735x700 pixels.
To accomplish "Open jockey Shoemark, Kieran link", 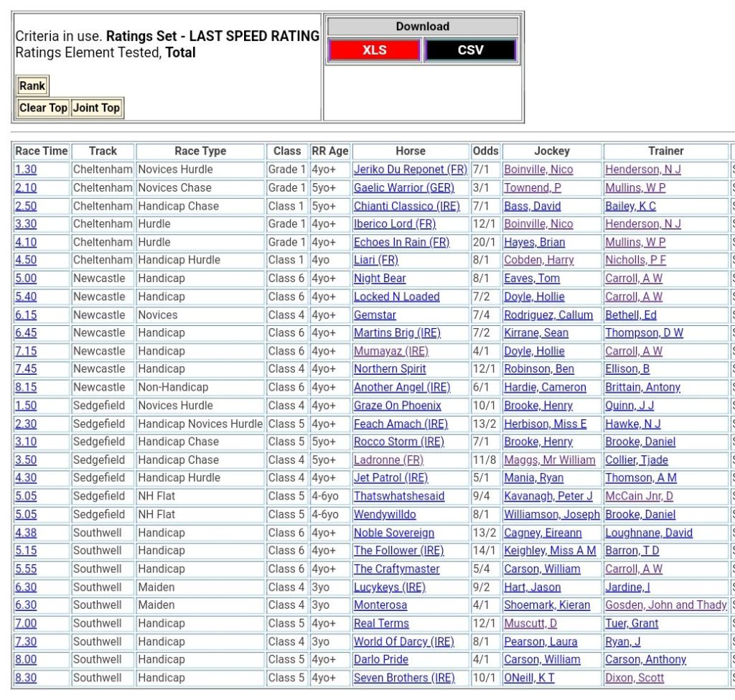I will [547, 605].
